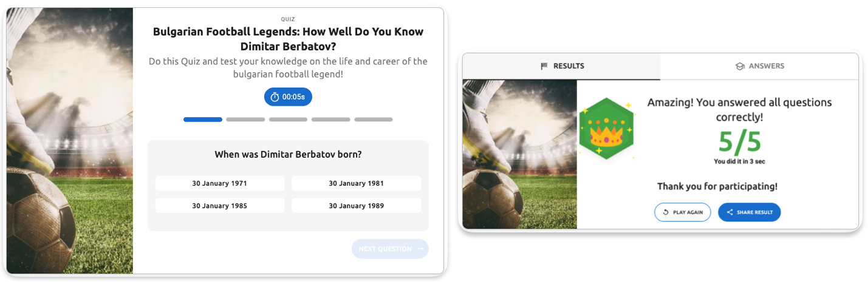This screenshot has height=284, width=868.
Task: Click the share icon on Share Result
Action: (730, 212)
